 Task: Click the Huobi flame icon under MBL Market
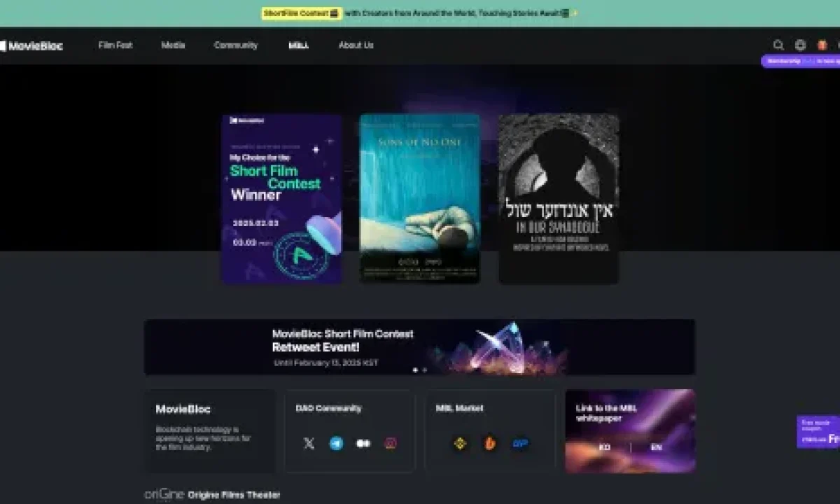[x=491, y=443]
